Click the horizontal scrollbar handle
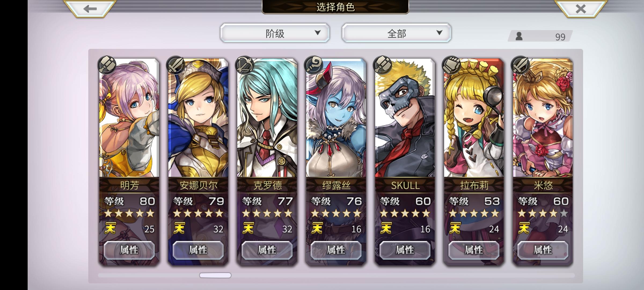Viewport: 644px width, 290px height. [215, 275]
